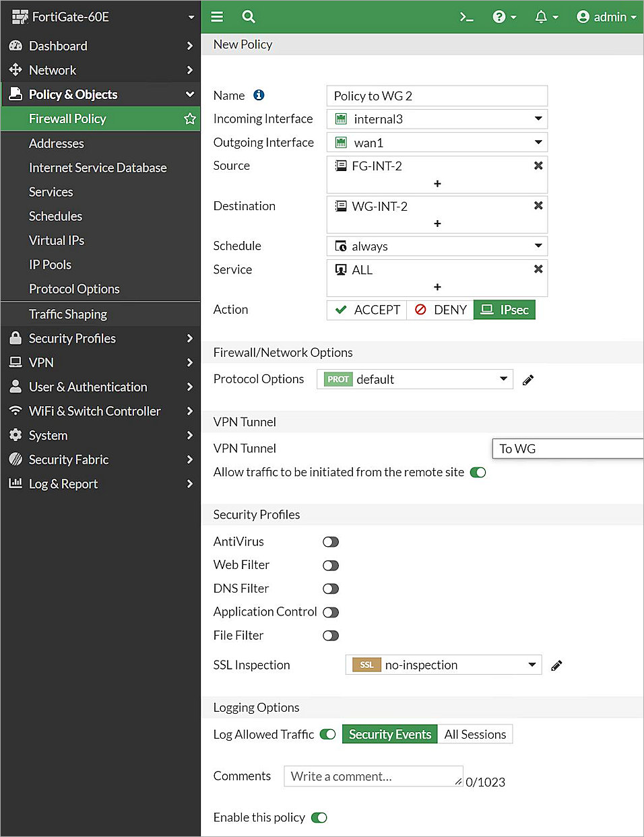Expand the SSL Inspection no-inspection dropdown
The height and width of the screenshot is (837, 644).
[443, 665]
